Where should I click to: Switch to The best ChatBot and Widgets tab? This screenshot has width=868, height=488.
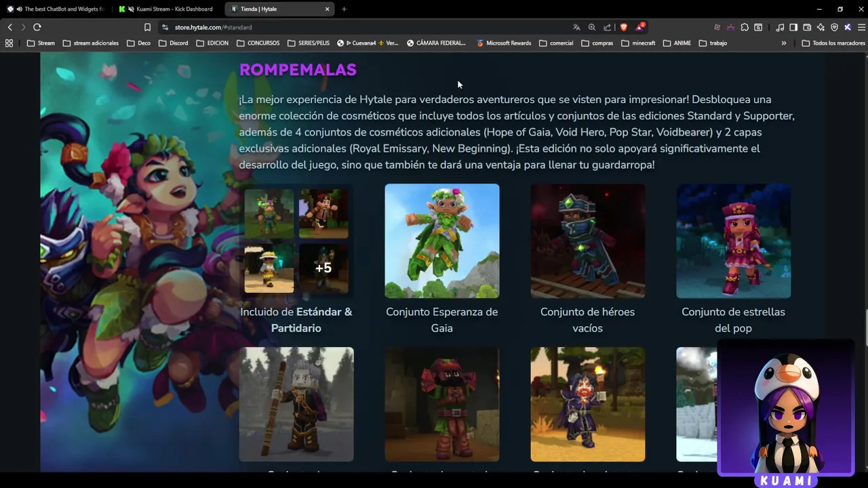coord(56,9)
